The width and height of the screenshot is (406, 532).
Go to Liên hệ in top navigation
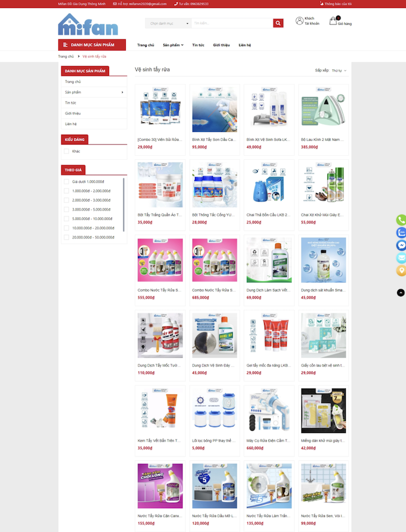tap(244, 45)
